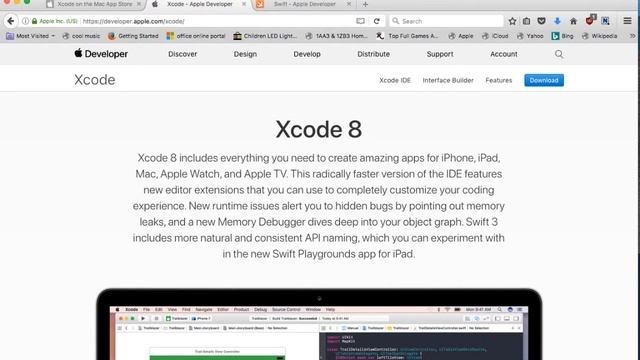
Task: Open the Support navigation menu item
Action: (440, 54)
